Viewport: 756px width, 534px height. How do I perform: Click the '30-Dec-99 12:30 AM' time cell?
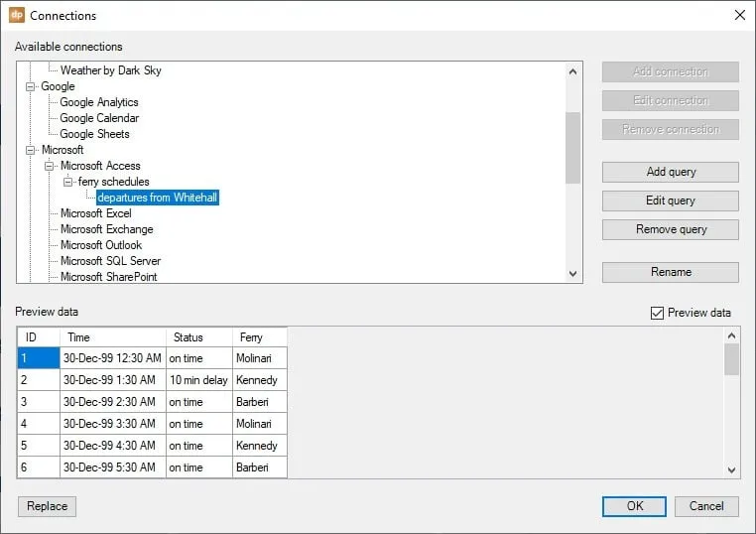point(113,358)
